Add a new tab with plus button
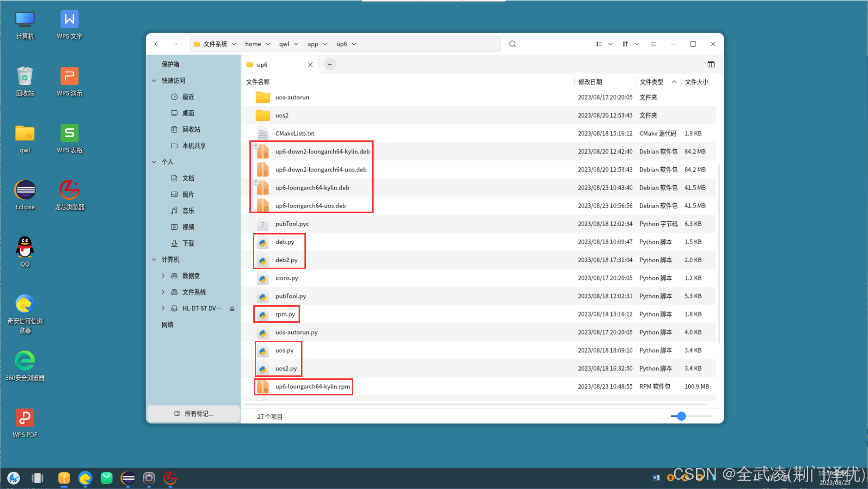 coord(330,64)
